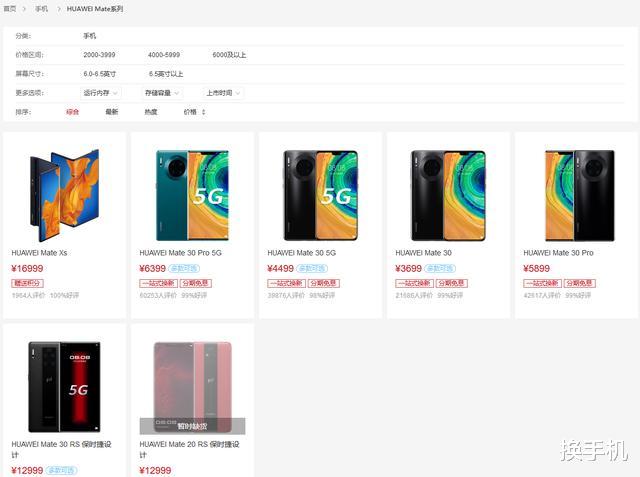The width and height of the screenshot is (640, 477).
Task: Click HUAWEI Mate 30 Pro title above ¥5899
Action: pyautogui.click(x=558, y=253)
